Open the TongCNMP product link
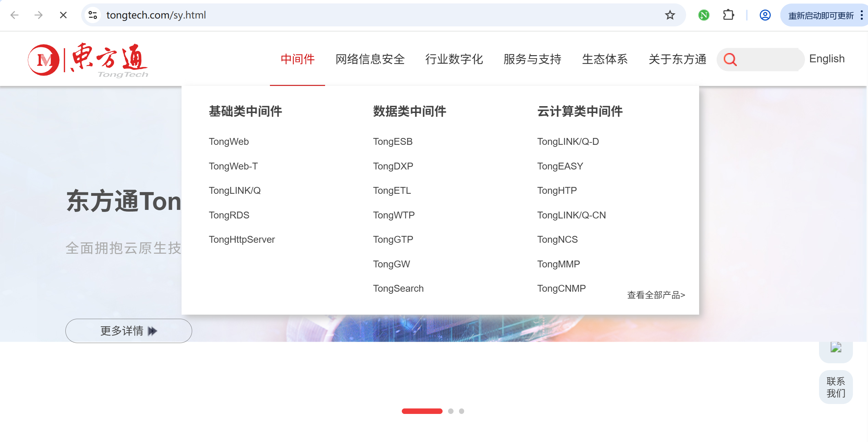868x442 pixels. click(561, 288)
